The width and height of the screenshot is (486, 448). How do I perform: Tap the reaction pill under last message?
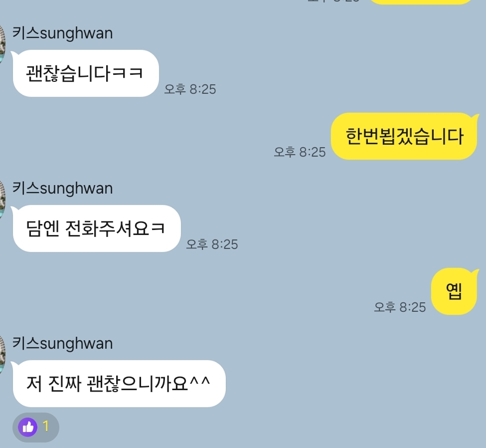click(x=36, y=427)
